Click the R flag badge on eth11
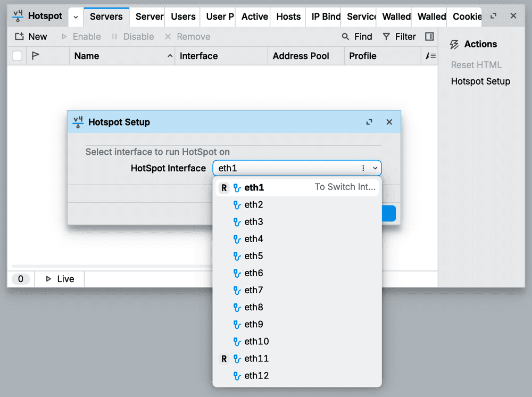 pyautogui.click(x=224, y=359)
